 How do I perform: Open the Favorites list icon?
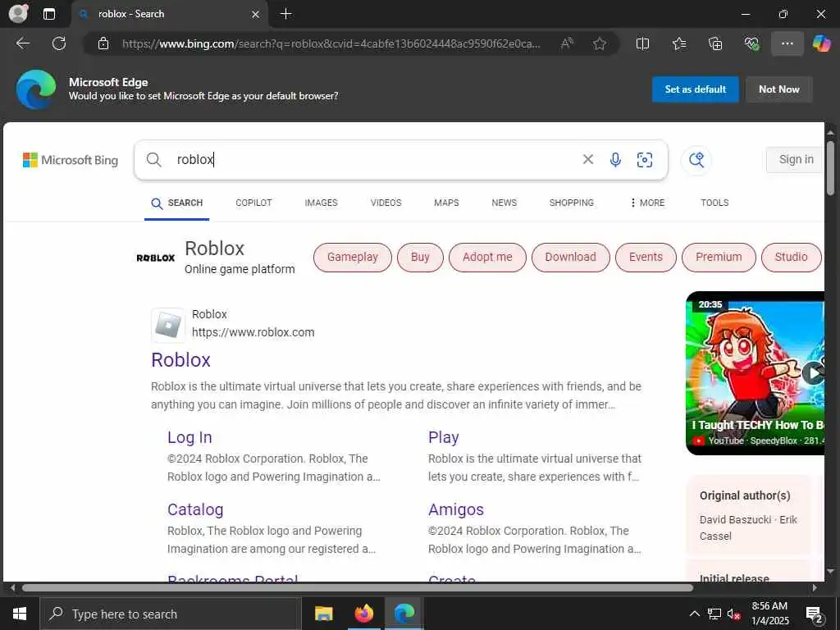tap(679, 43)
